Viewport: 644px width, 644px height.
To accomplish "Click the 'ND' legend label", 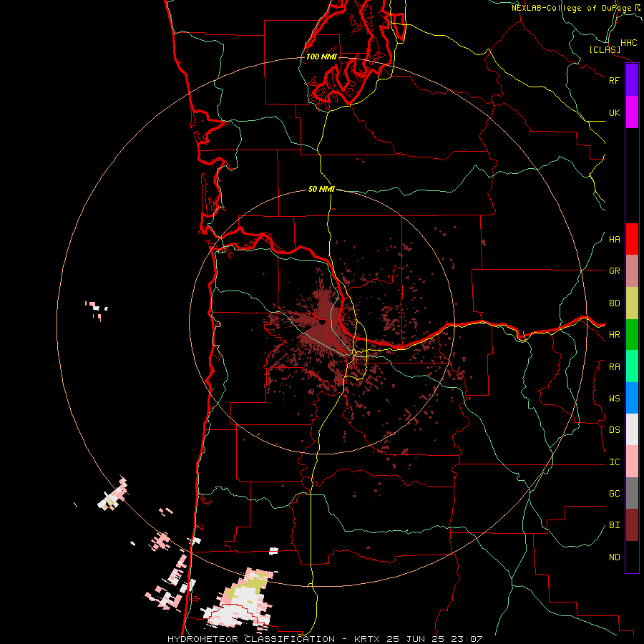I will pyautogui.click(x=614, y=557).
